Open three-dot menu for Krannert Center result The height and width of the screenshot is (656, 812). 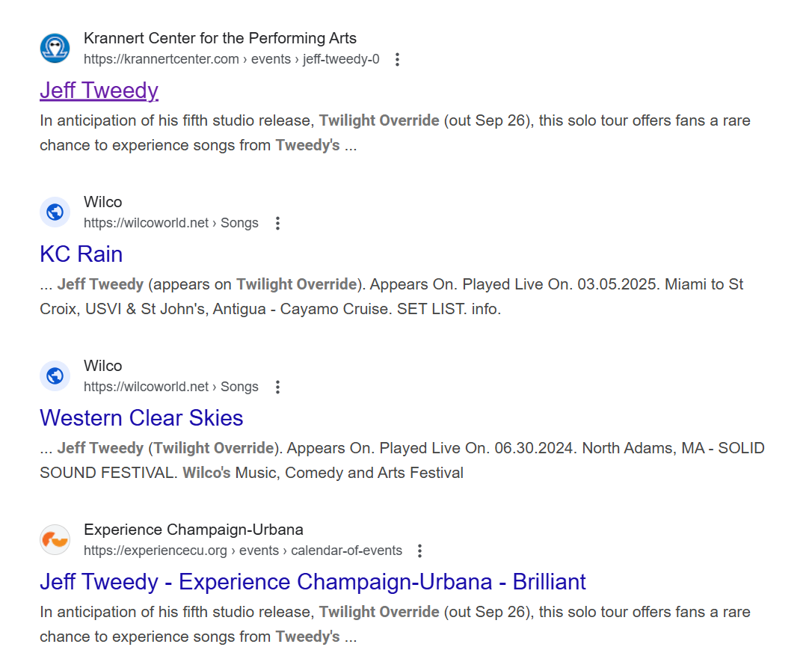coord(397,60)
